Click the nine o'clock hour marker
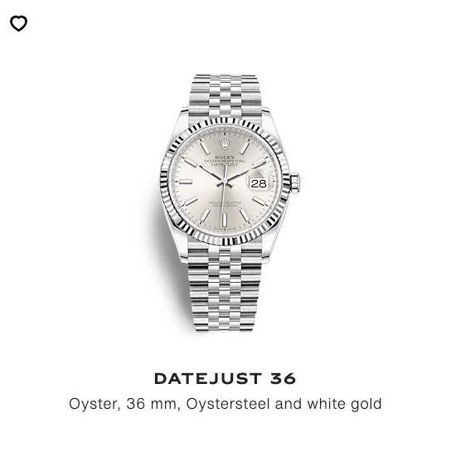This screenshot has height=476, width=451. (x=185, y=182)
